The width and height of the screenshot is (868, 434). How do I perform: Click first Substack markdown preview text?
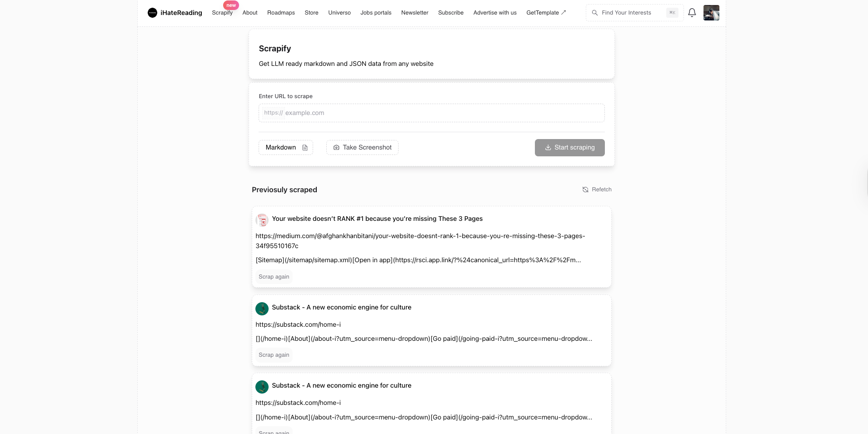coord(424,339)
